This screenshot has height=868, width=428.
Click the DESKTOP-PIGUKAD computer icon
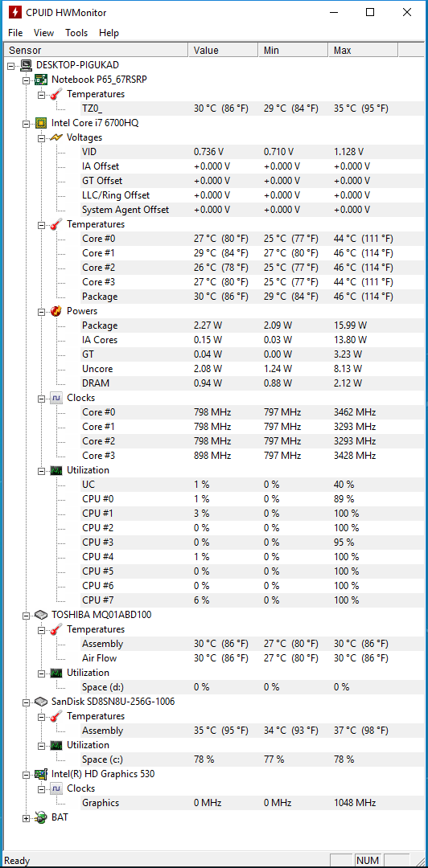26,65
